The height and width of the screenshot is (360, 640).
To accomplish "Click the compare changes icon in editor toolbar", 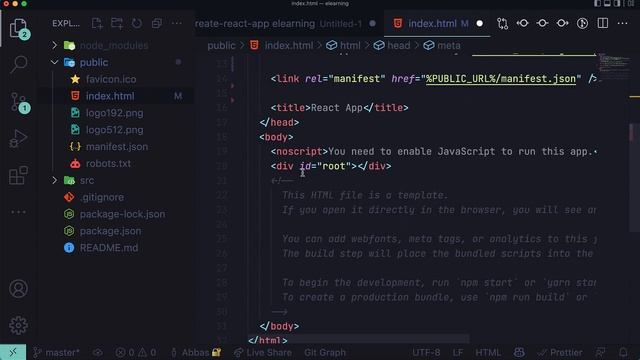I will pos(502,24).
